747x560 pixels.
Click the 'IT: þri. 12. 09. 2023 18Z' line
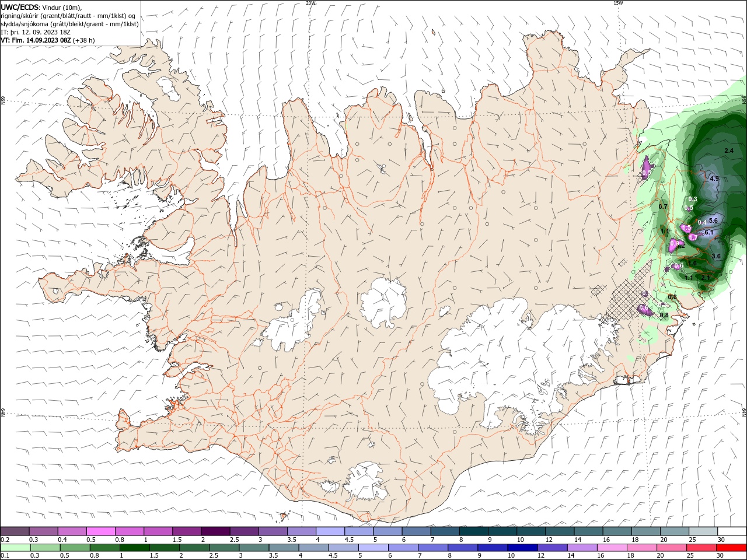click(36, 32)
